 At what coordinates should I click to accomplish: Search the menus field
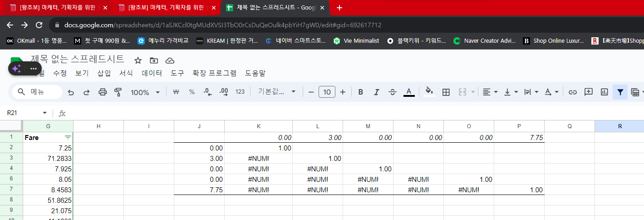pyautogui.click(x=37, y=92)
